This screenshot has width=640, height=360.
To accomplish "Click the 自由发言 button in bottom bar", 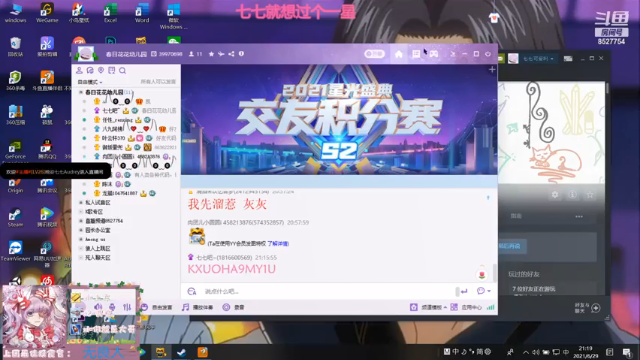I will (157, 307).
